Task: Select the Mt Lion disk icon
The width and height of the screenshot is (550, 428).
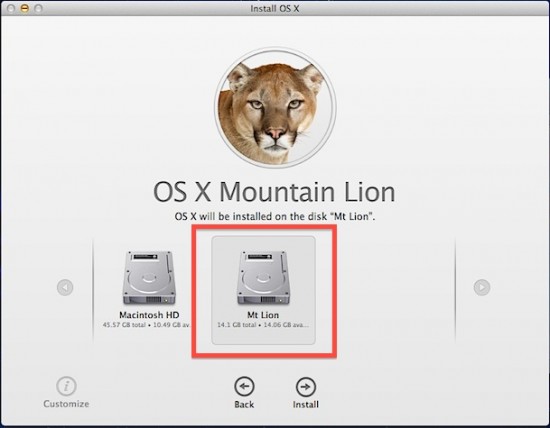Action: coord(263,277)
